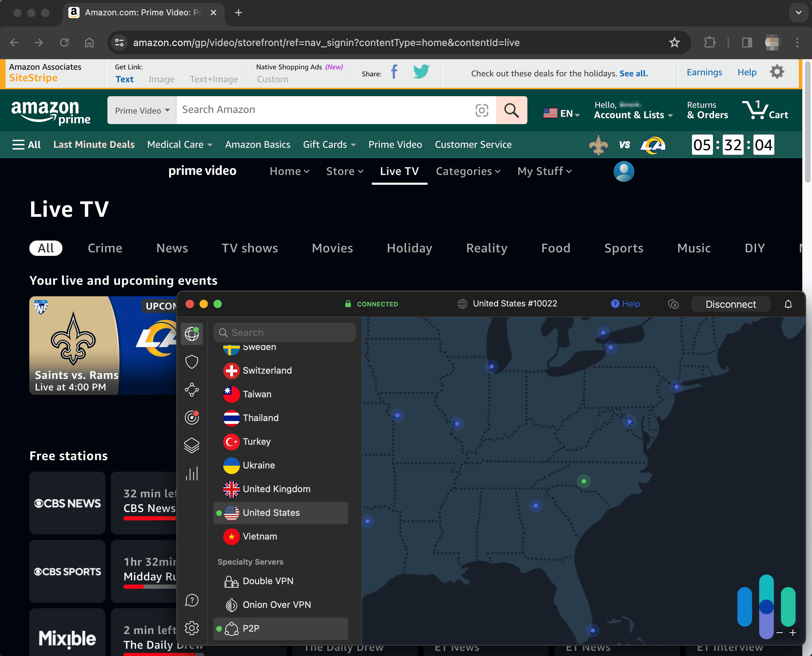This screenshot has width=812, height=656.
Task: Open the Meshnet panel in NordVPN
Action: (192, 390)
